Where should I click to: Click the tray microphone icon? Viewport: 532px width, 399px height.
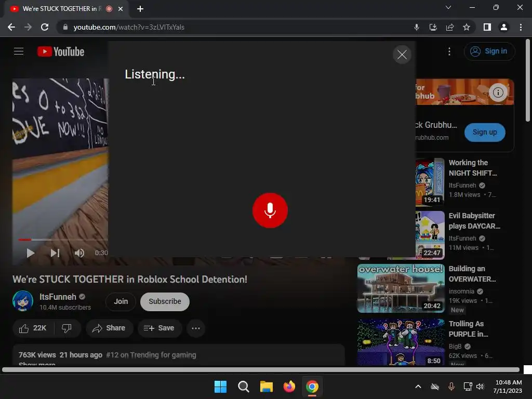point(451,387)
